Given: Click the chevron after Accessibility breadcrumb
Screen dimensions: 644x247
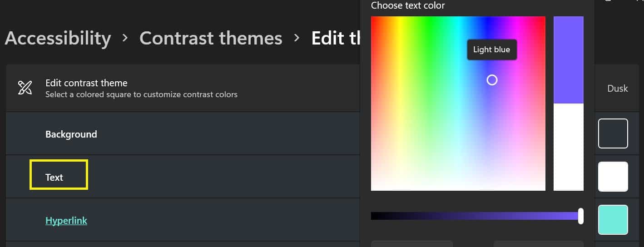Looking at the screenshot, I should tap(125, 38).
